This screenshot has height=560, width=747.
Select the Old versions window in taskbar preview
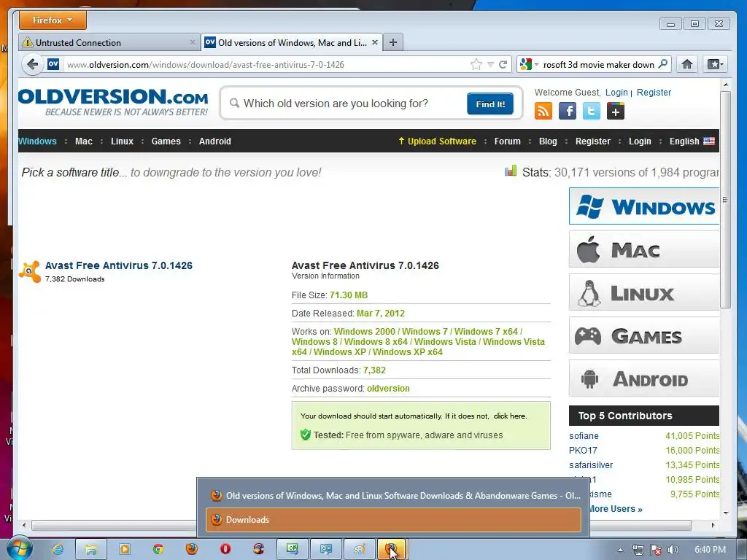[393, 495]
